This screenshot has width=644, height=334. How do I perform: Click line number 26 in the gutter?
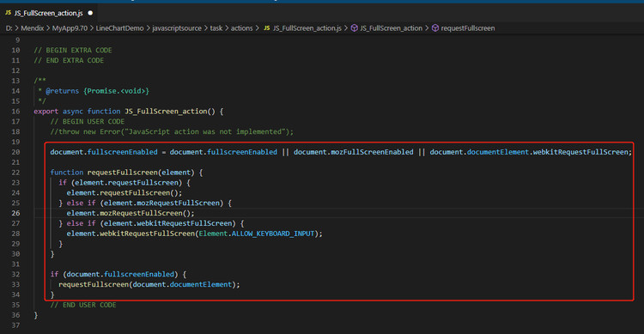point(15,213)
